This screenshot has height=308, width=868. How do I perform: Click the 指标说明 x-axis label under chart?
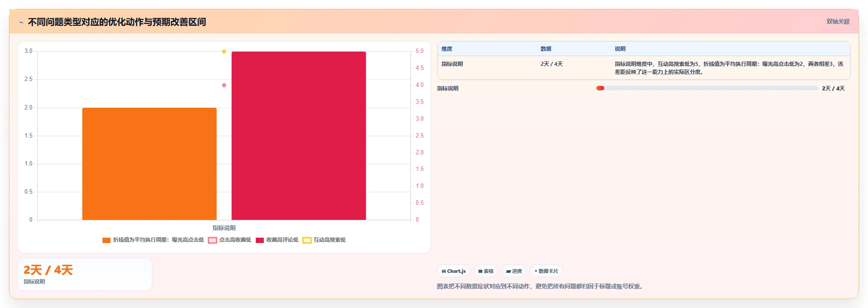click(224, 228)
